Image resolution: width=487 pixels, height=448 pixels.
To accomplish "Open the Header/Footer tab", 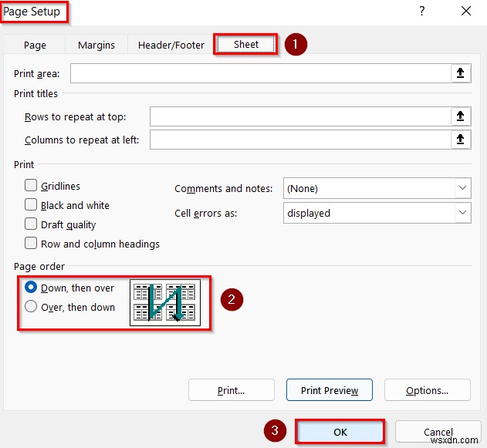I will (171, 45).
